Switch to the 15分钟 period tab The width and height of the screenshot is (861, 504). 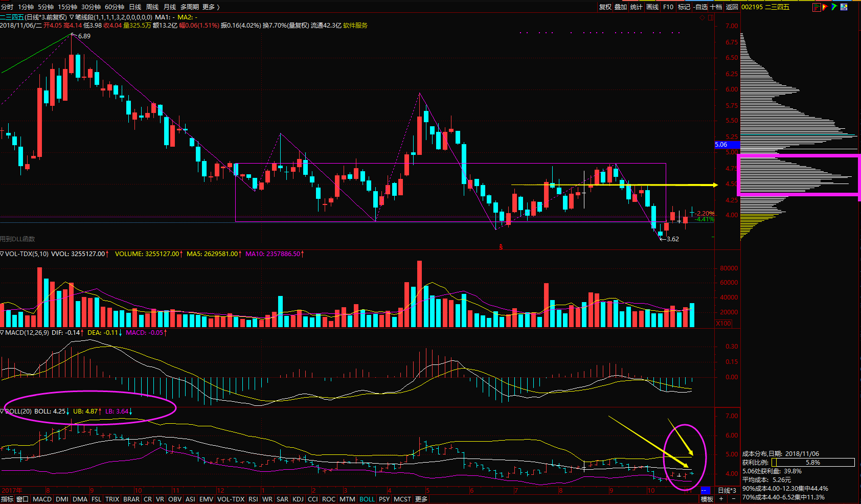click(67, 7)
